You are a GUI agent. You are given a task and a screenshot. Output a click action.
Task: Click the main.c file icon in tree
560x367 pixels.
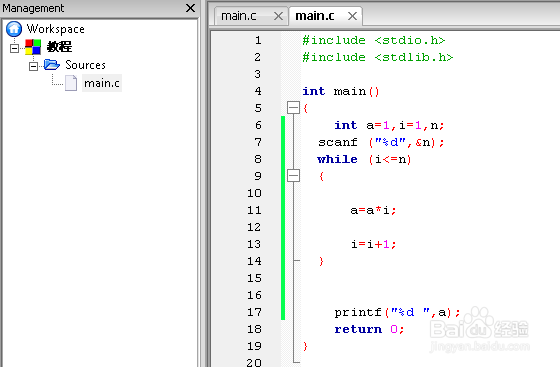tap(71, 83)
